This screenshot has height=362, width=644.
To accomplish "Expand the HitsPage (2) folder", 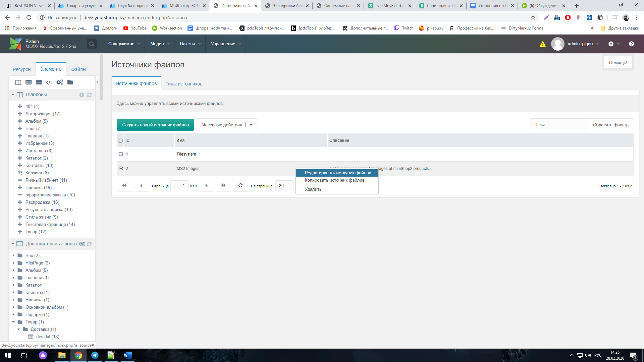I will 13,263.
